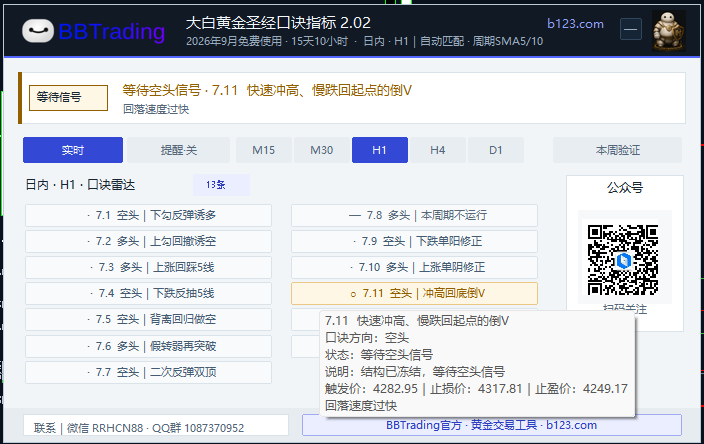Select the M15 timeframe tab
This screenshot has height=444, width=704.
tap(264, 150)
